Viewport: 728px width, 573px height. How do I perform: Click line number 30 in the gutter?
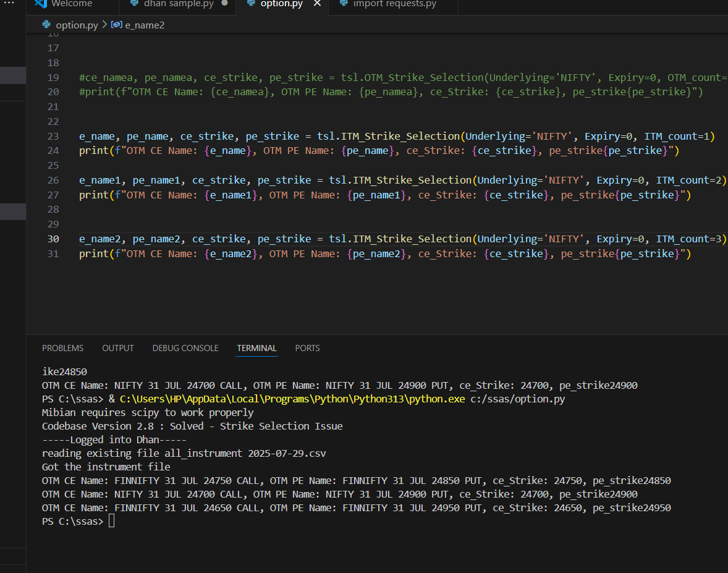coord(53,239)
